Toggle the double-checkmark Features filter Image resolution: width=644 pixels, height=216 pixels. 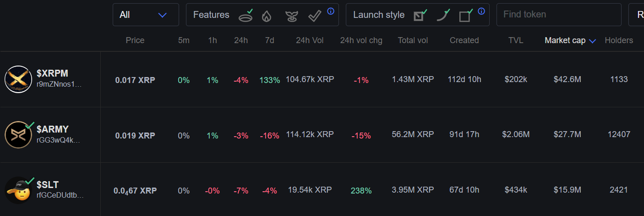[314, 16]
